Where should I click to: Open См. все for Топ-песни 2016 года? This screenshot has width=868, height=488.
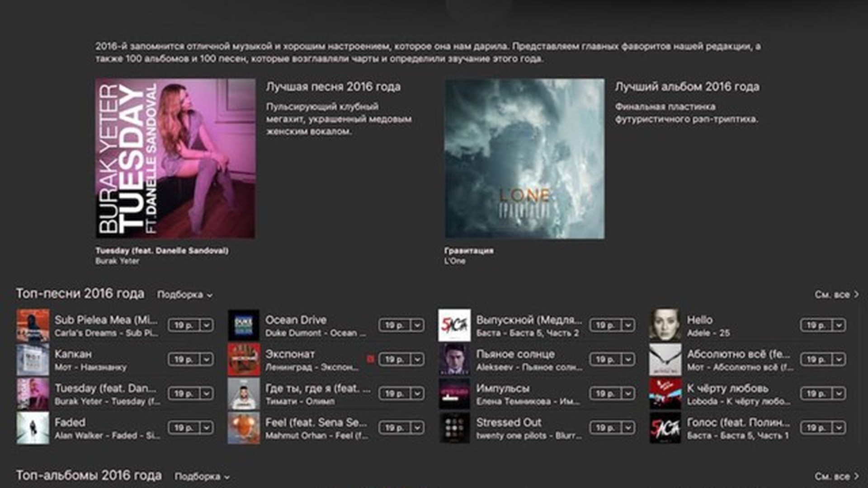click(836, 295)
